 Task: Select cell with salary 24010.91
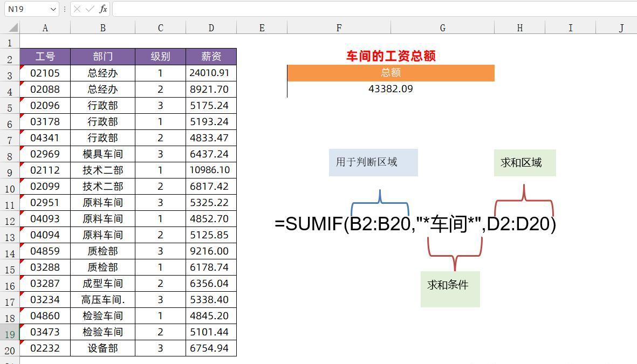[211, 73]
